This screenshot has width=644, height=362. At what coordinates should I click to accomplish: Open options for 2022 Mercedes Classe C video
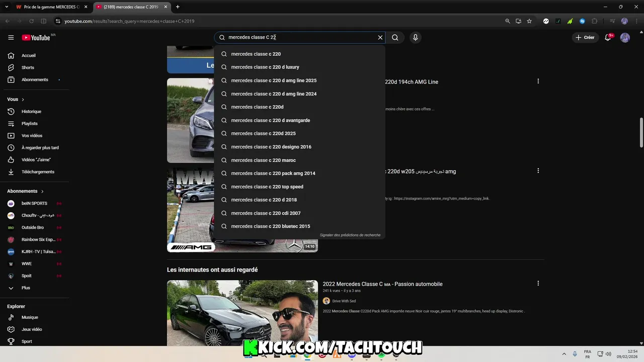pyautogui.click(x=538, y=283)
